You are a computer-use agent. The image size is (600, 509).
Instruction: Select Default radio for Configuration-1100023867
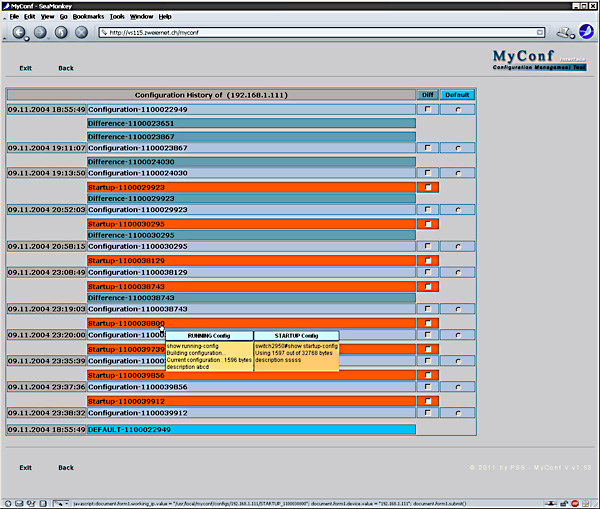458,148
